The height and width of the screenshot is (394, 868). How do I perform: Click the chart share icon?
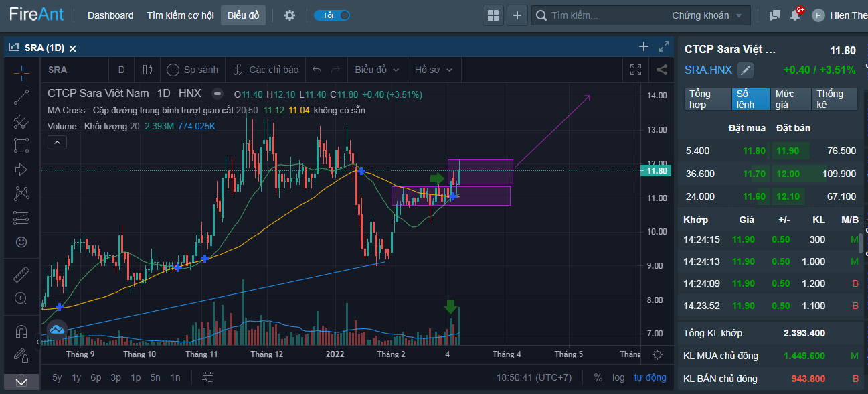point(661,70)
